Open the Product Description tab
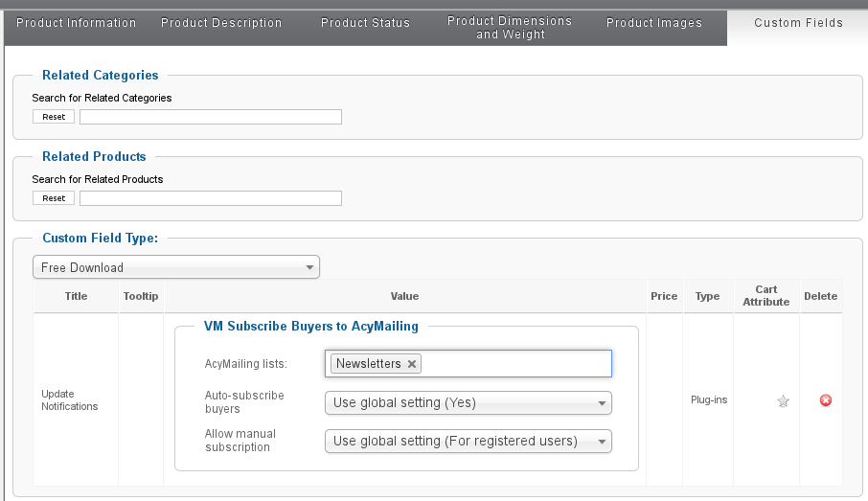The image size is (868, 501). 221,23
